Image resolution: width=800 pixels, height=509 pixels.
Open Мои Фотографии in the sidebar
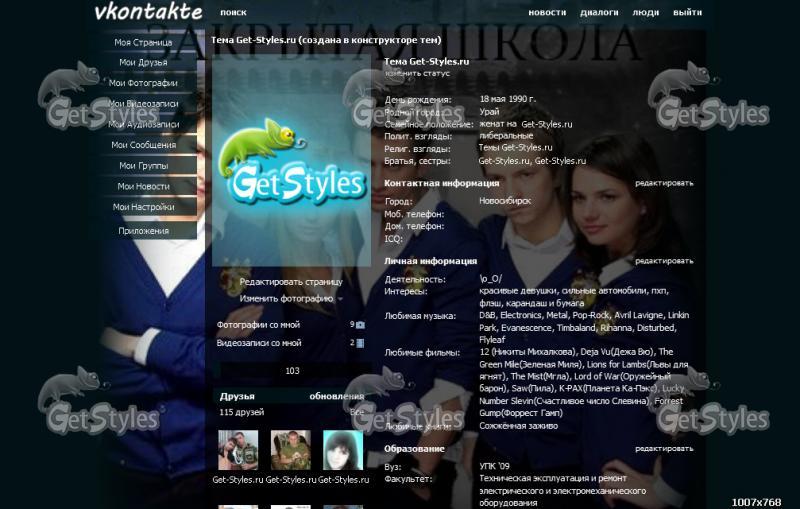point(143,83)
